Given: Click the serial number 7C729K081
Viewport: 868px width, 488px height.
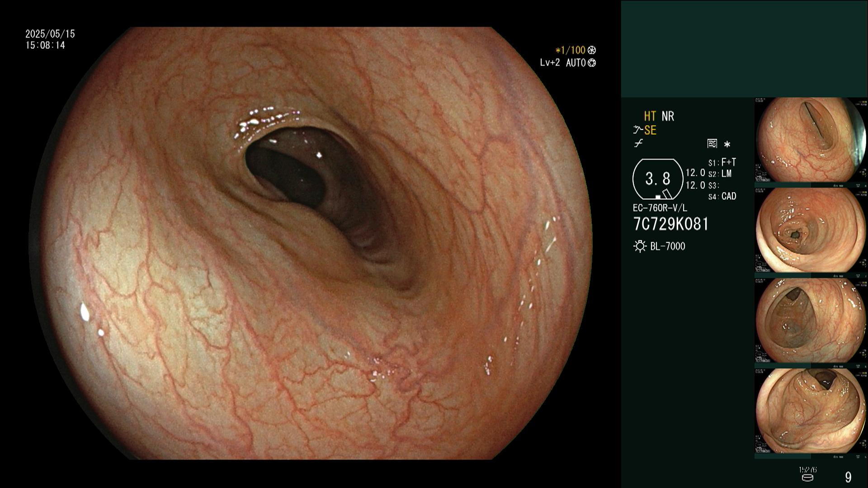Looking at the screenshot, I should click(x=671, y=224).
